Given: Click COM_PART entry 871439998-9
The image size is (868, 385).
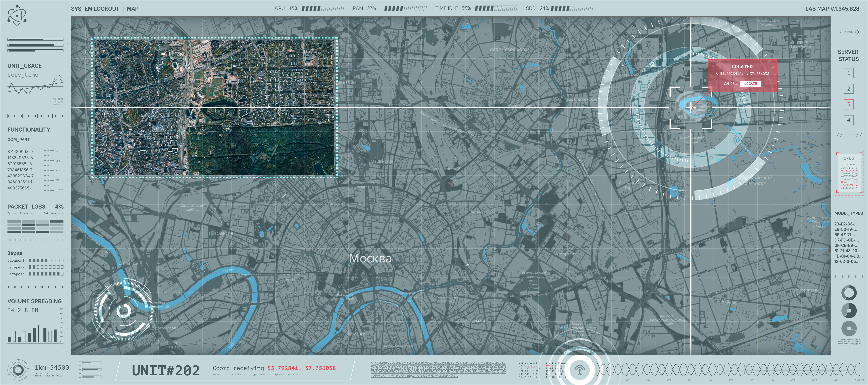Looking at the screenshot, I should (20, 152).
